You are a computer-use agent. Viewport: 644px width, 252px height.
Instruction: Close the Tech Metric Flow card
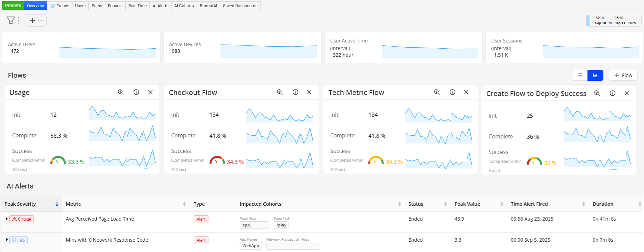tap(466, 92)
